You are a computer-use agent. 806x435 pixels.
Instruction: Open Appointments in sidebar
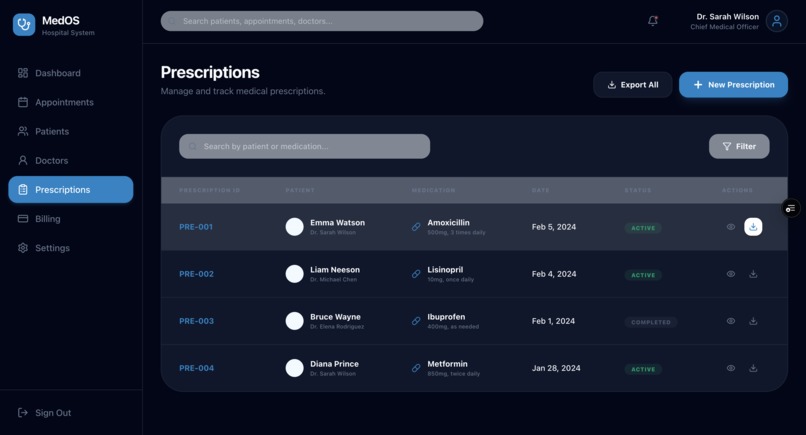(x=70, y=102)
